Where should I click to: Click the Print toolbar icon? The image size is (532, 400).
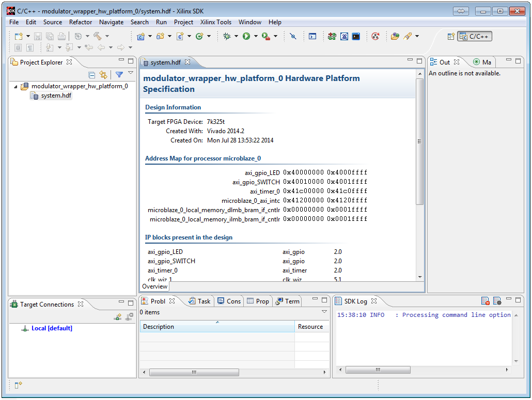pos(61,36)
